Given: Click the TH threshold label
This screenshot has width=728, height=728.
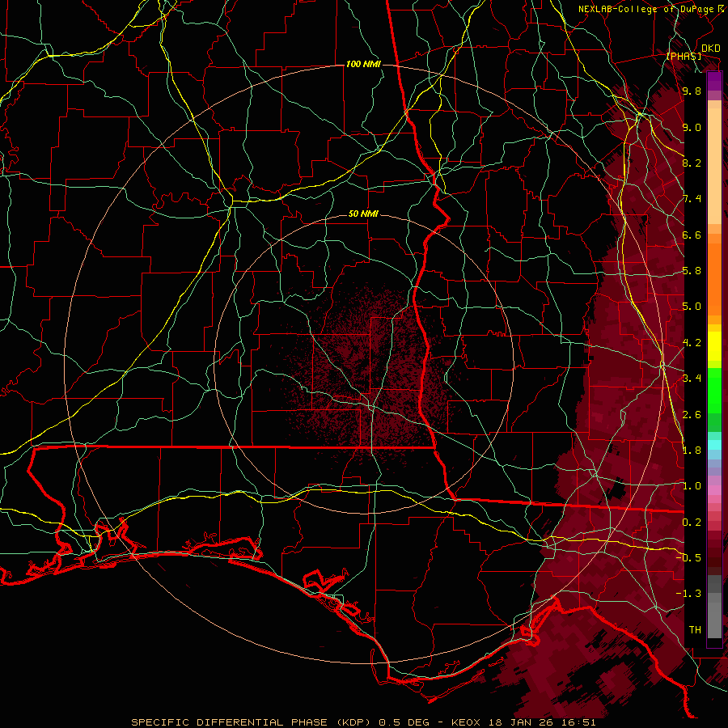Looking at the screenshot, I should (695, 630).
